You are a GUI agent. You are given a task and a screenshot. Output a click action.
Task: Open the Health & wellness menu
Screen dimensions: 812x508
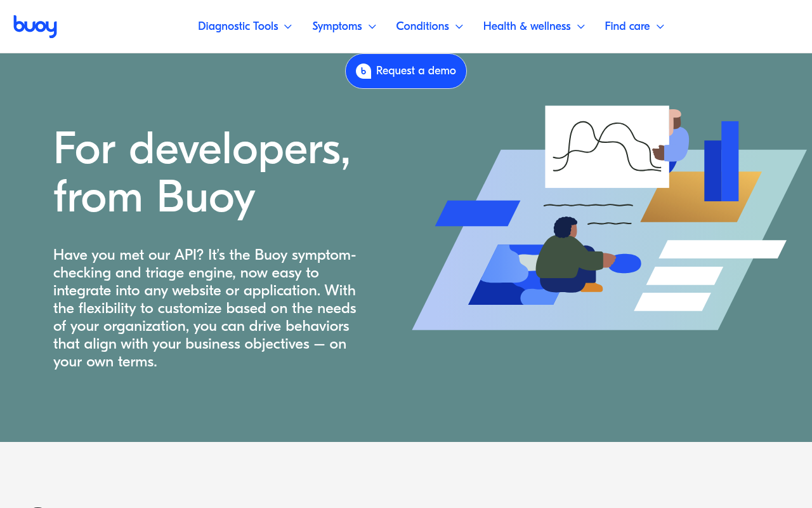click(x=527, y=26)
